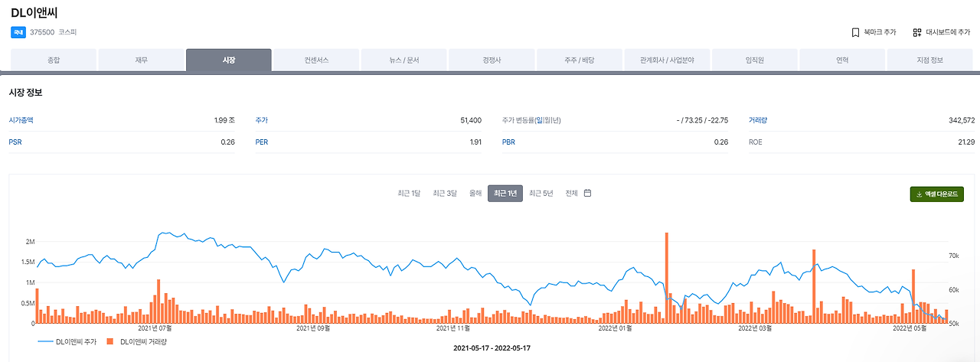Click the blue 국내 badge
The image size is (980, 362).
[18, 32]
